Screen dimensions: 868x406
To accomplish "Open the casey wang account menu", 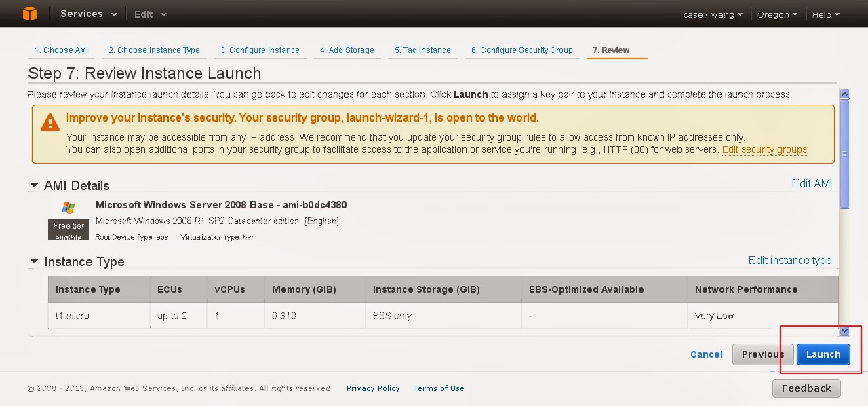I will tap(713, 14).
